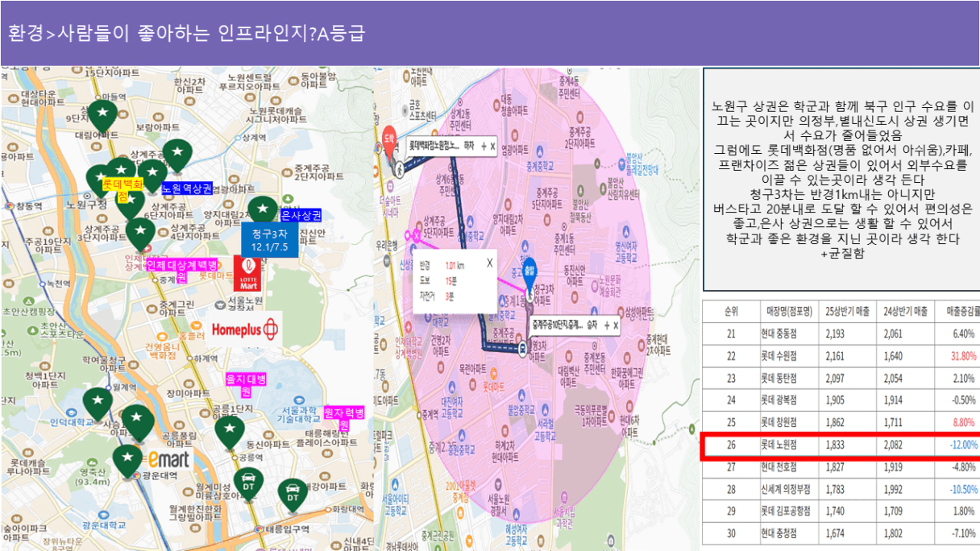Click the 태릉입구역 station label
This screenshot has width=980, height=551.
[286, 528]
